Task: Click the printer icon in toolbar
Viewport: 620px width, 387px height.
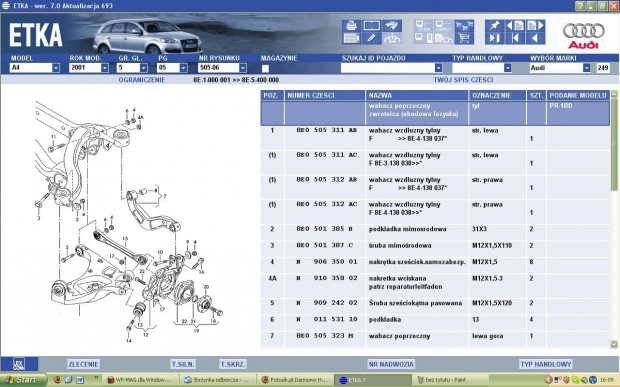Action: pos(351,26)
